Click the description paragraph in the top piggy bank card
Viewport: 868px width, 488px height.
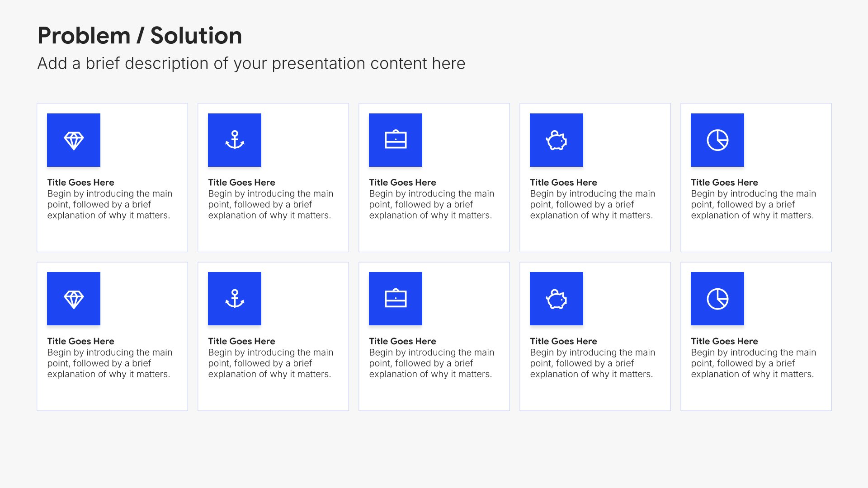point(593,205)
